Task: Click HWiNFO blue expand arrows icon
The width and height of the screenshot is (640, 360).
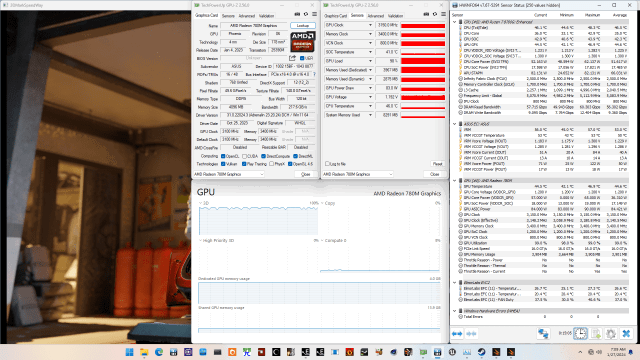Action: click(457, 334)
